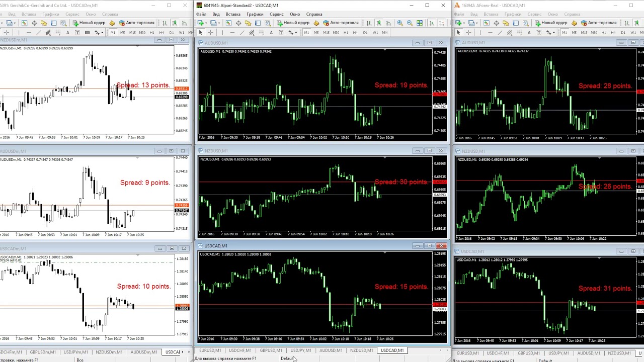Open Файл menu in Alpari window
This screenshot has width=644, height=362.
pyautogui.click(x=201, y=14)
